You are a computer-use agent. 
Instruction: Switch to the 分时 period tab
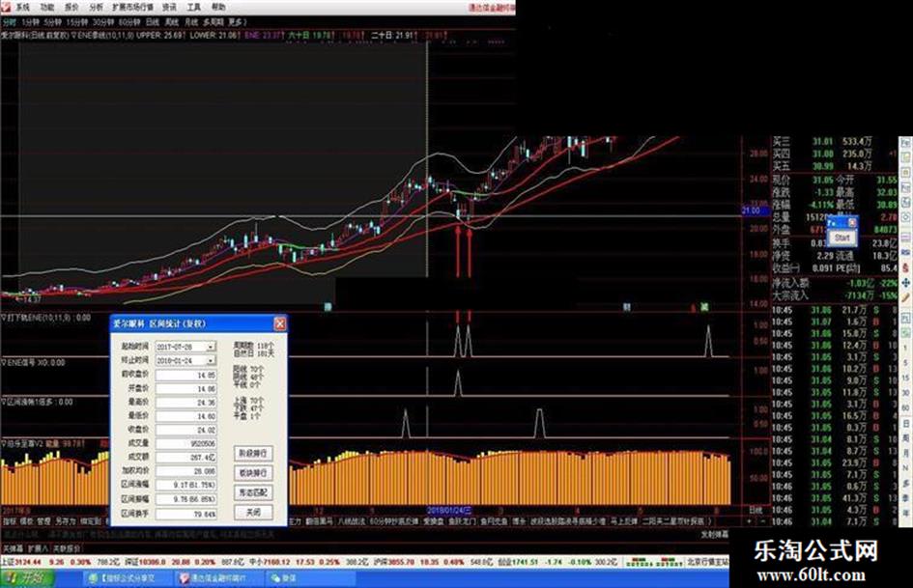click(10, 22)
